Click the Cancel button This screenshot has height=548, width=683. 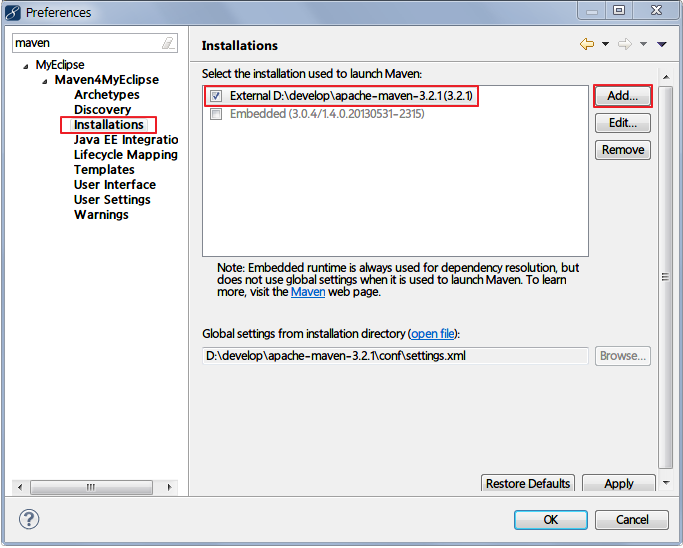point(632,520)
